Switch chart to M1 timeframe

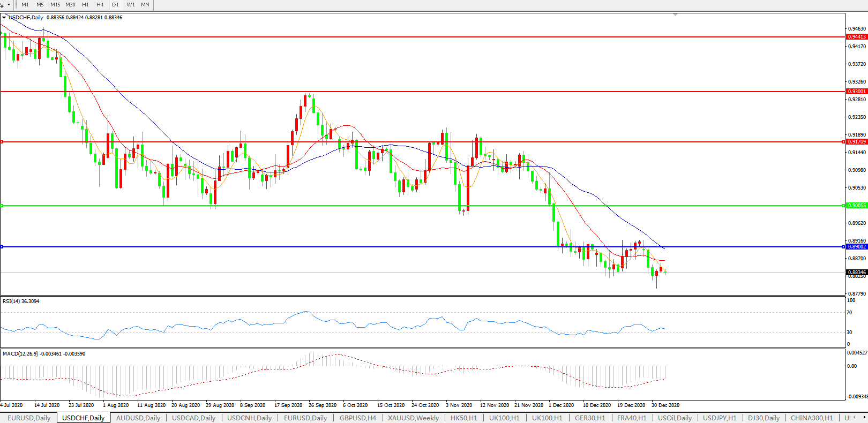click(25, 4)
